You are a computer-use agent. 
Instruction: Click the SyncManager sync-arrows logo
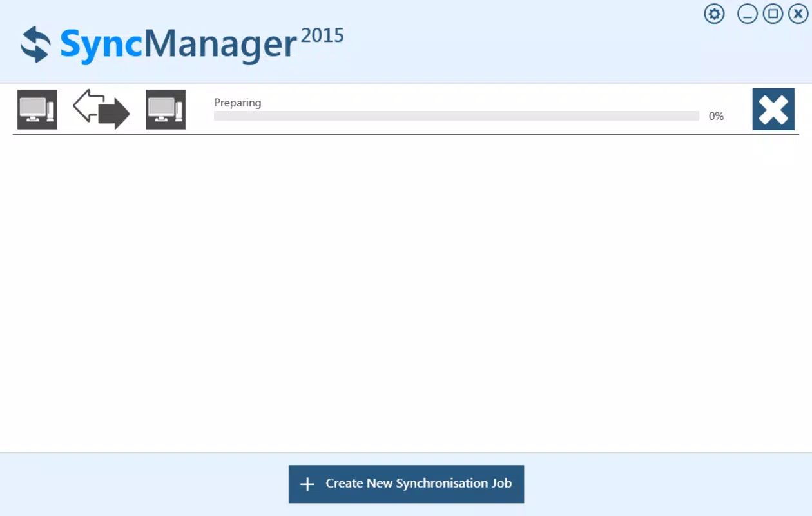tap(35, 45)
